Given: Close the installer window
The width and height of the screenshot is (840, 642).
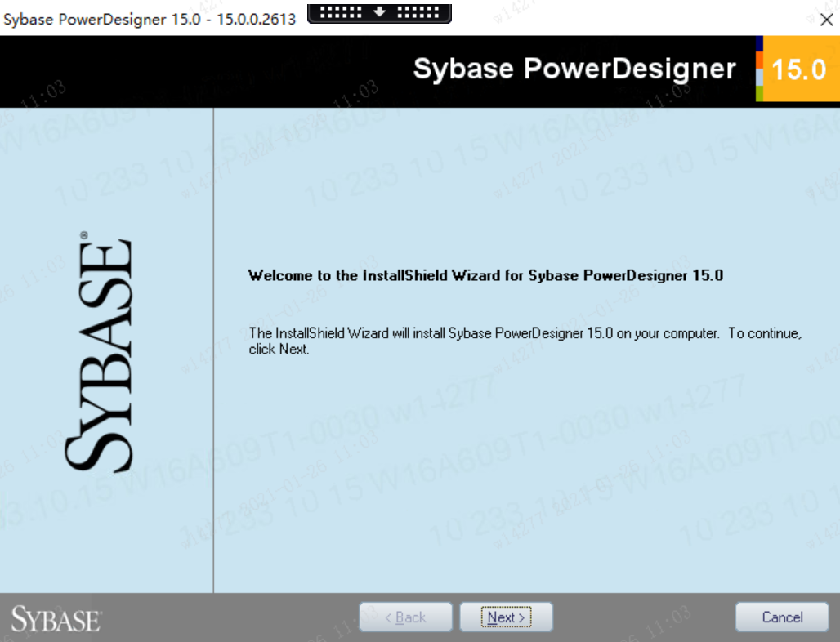Looking at the screenshot, I should pyautogui.click(x=827, y=20).
